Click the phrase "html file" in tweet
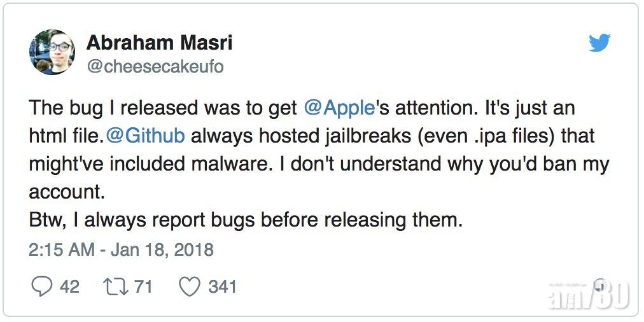This screenshot has height=322, width=644. pos(68,136)
